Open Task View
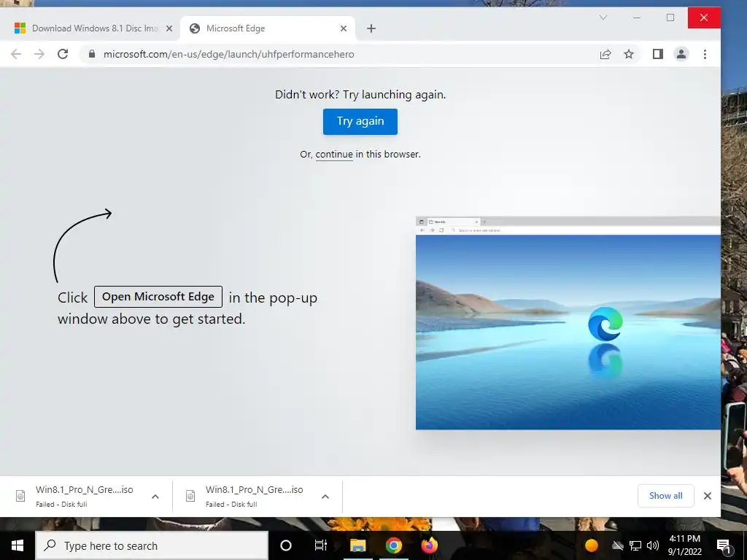Viewport: 747px width, 560px height. point(321,545)
